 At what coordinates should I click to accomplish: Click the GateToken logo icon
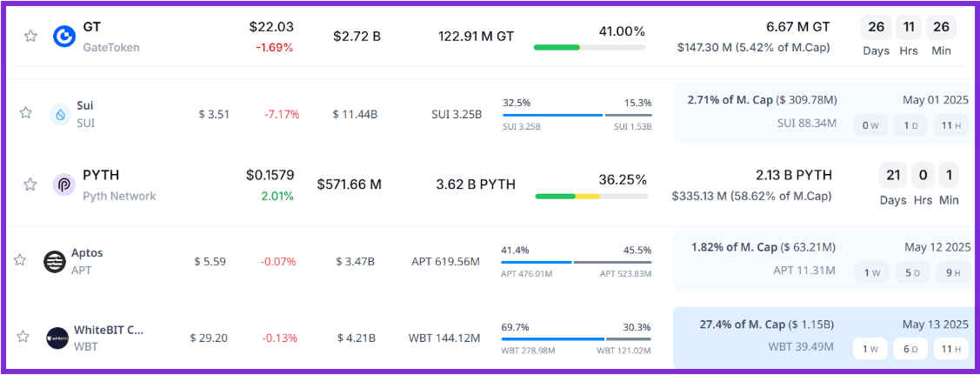pos(64,37)
